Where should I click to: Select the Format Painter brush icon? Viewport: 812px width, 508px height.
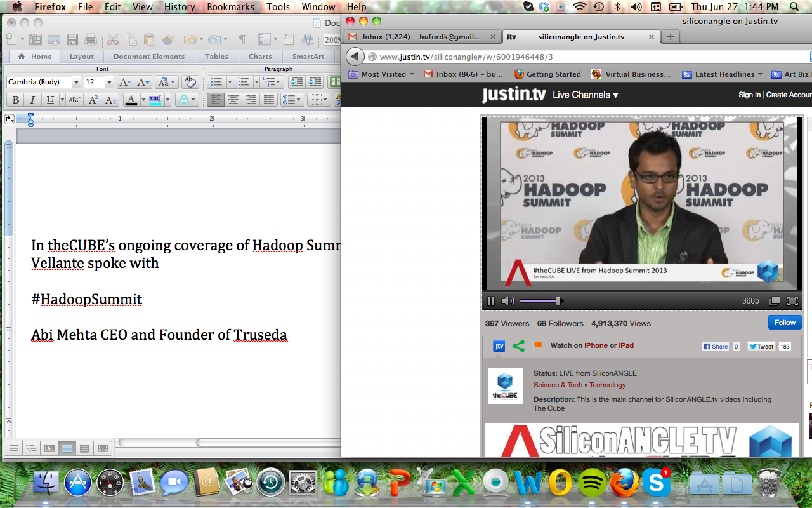(x=168, y=39)
